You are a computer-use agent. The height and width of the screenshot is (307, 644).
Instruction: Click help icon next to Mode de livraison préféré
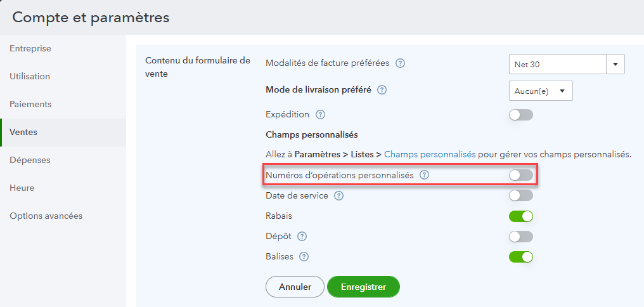382,90
